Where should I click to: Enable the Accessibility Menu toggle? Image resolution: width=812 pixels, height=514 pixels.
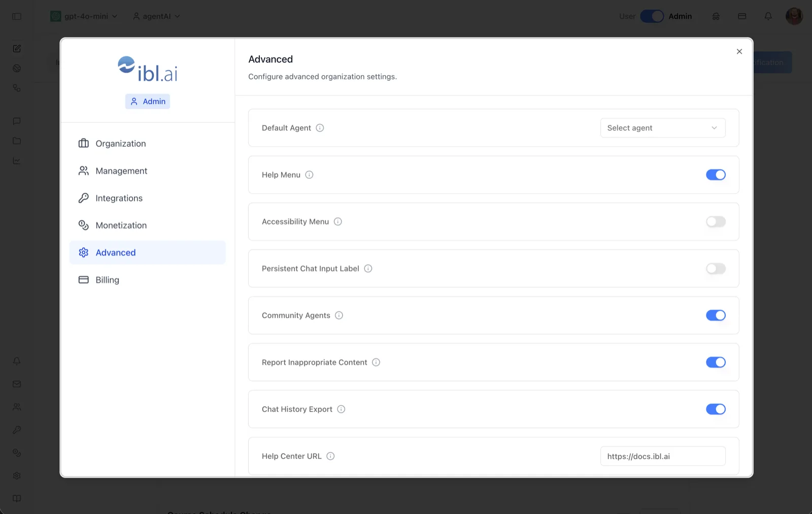(x=716, y=221)
